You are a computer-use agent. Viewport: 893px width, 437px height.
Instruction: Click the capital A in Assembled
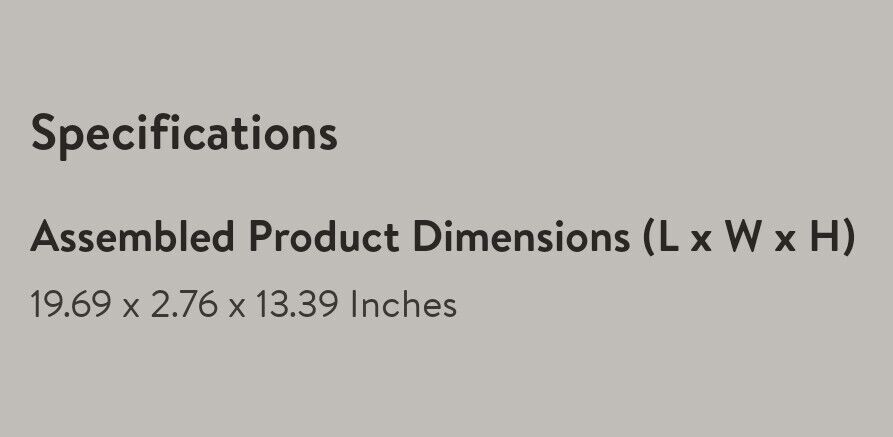point(44,237)
